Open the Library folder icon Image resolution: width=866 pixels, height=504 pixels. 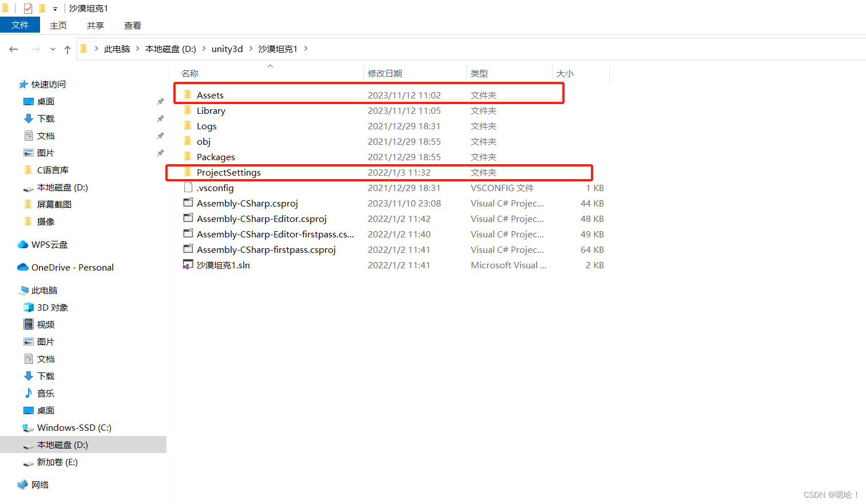(x=188, y=110)
